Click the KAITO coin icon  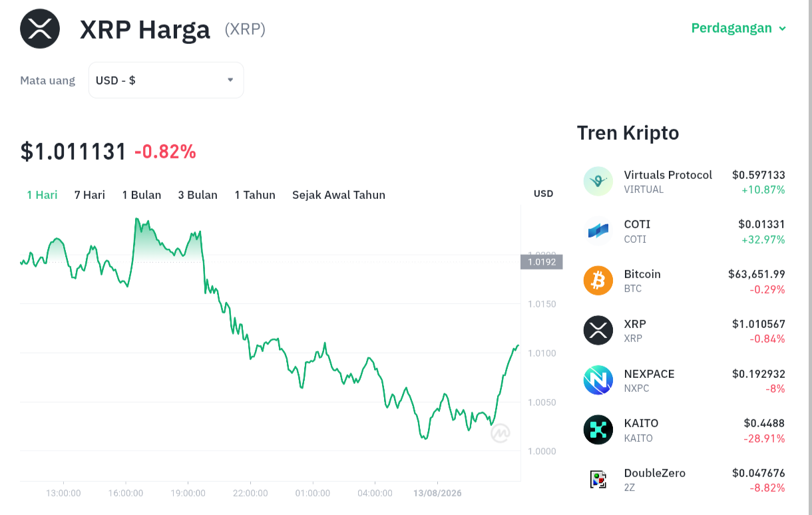click(x=598, y=430)
